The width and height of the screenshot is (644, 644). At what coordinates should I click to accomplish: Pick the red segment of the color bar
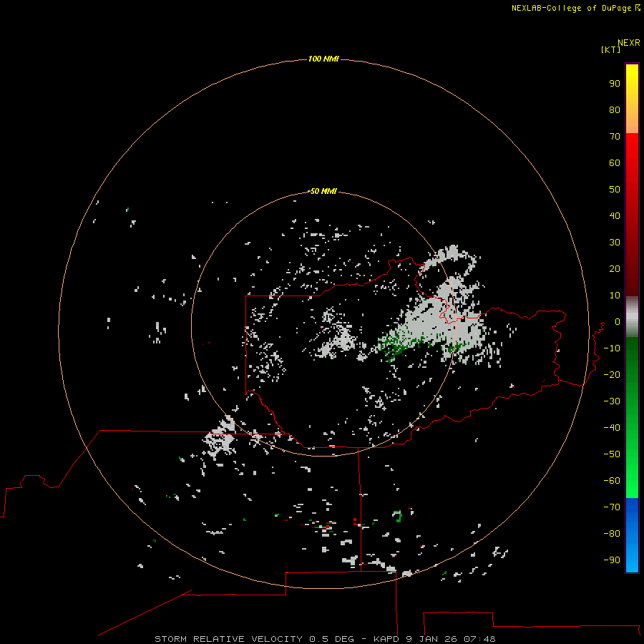pyautogui.click(x=632, y=215)
